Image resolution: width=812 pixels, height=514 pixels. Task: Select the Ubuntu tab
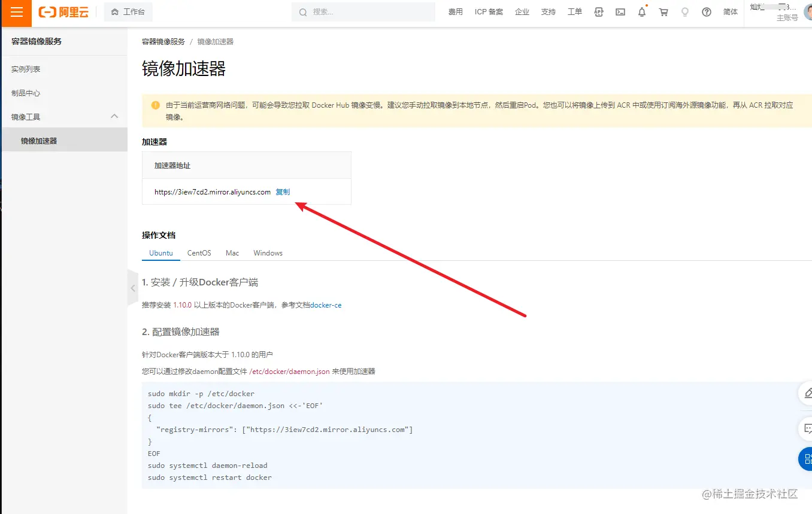point(161,253)
